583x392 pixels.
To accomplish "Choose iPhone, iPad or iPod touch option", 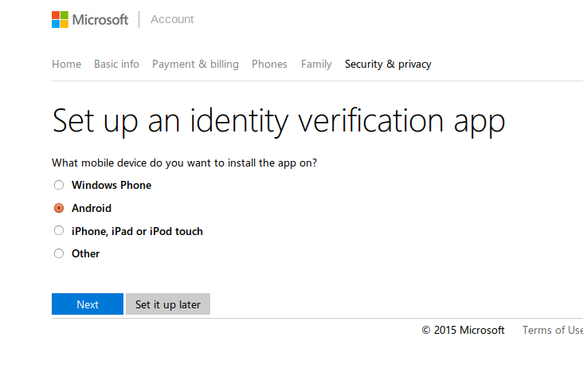I will (x=59, y=230).
